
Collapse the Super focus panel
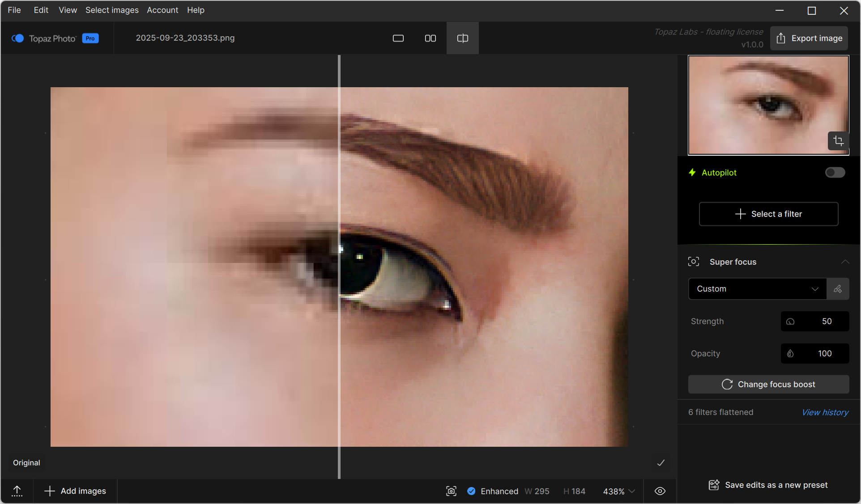(844, 262)
